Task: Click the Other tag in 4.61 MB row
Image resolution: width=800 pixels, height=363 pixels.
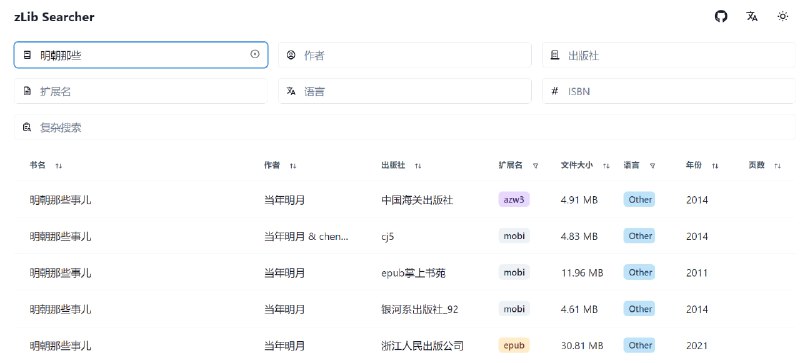Action: 639,308
